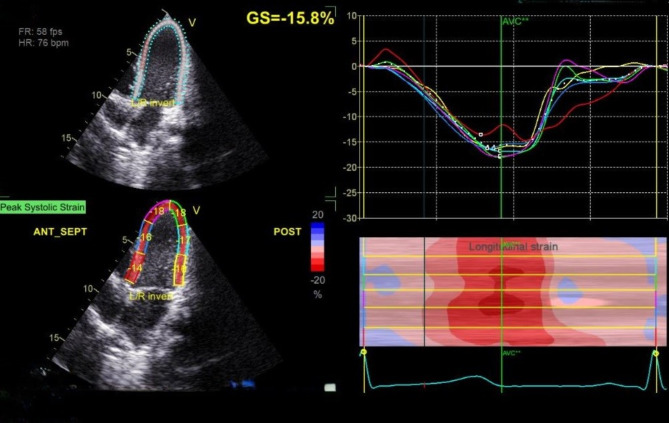Click the -20 label below color scale

(318, 280)
